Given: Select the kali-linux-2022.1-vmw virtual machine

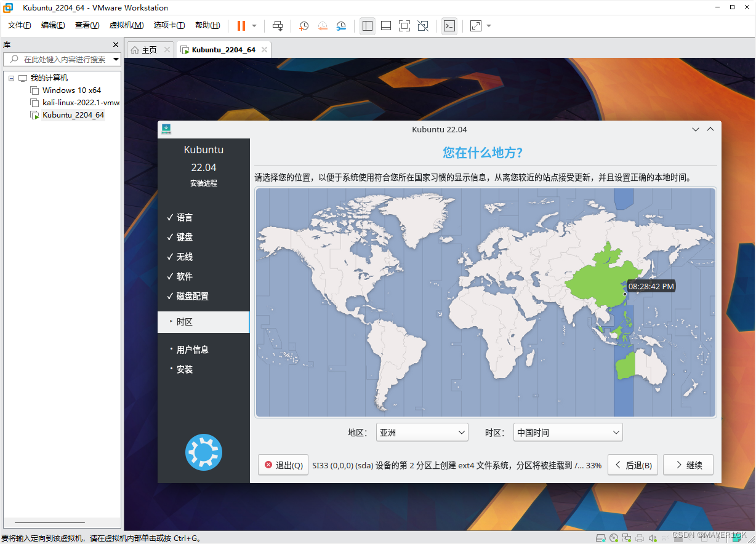Looking at the screenshot, I should (x=81, y=103).
